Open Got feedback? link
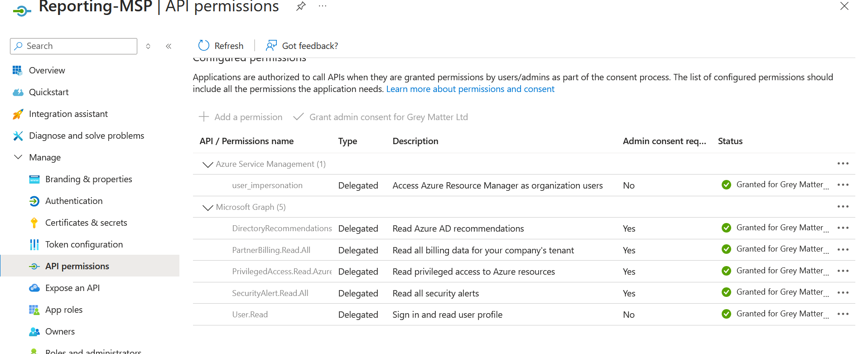Image resolution: width=868 pixels, height=354 pixels. (310, 46)
